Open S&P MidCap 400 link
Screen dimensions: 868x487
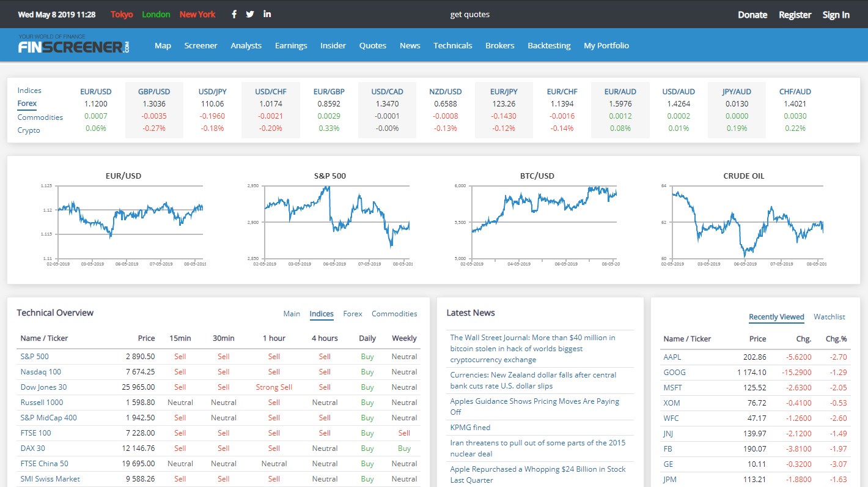49,417
